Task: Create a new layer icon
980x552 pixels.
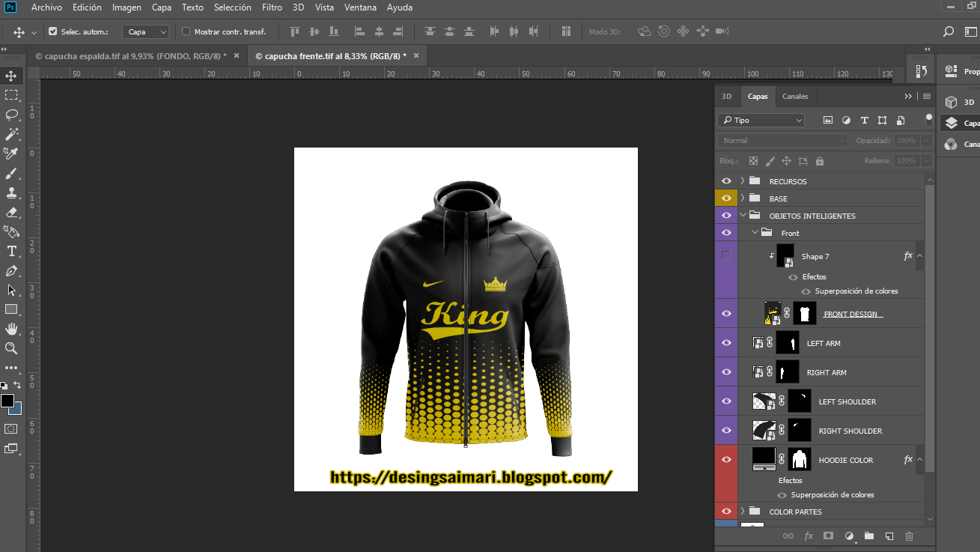Action: [x=889, y=536]
